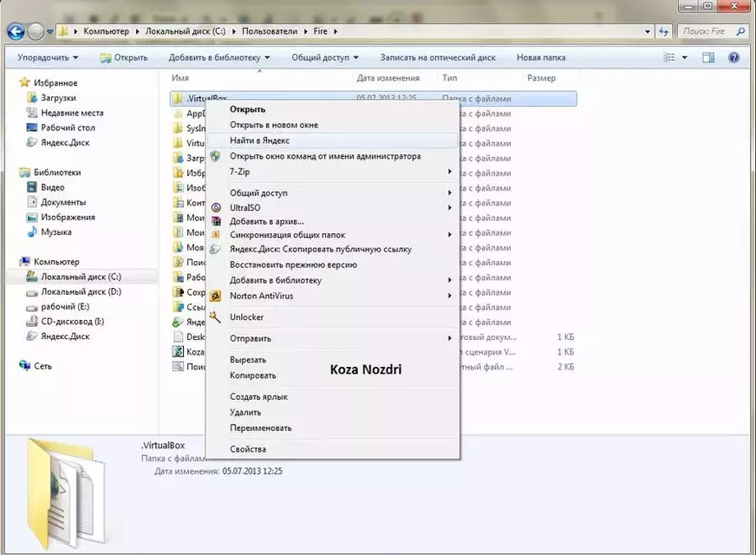
Task: Click the 'рабочий (E:)' drive icon
Action: [32, 307]
